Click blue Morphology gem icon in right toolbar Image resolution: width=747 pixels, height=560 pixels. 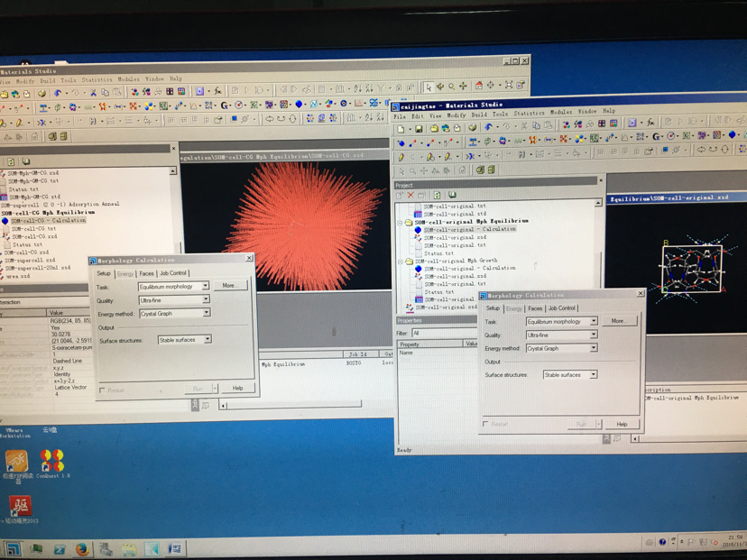732,135
